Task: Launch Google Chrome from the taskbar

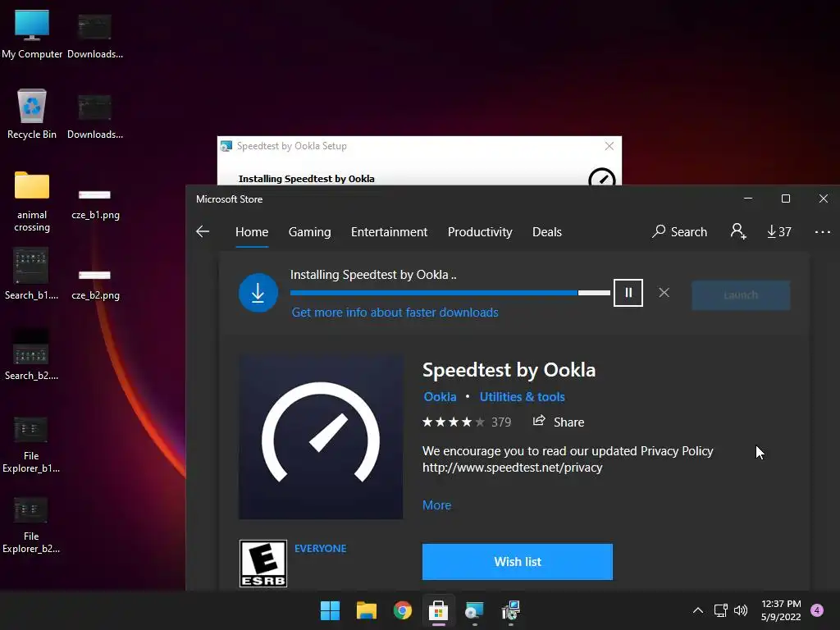Action: point(402,610)
